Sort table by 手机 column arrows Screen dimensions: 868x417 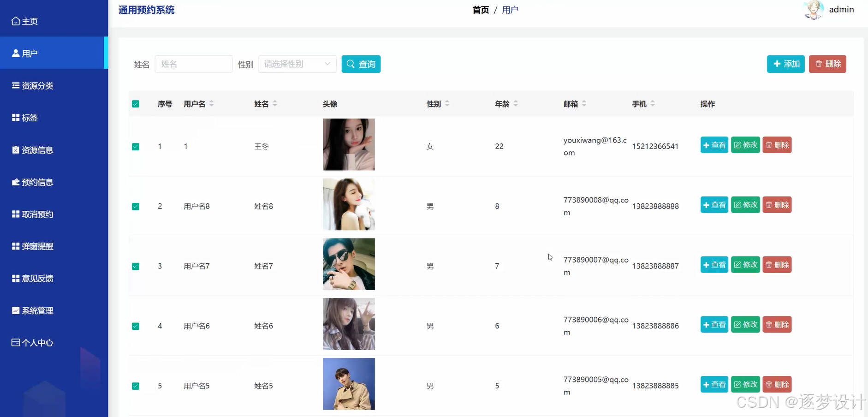(653, 104)
